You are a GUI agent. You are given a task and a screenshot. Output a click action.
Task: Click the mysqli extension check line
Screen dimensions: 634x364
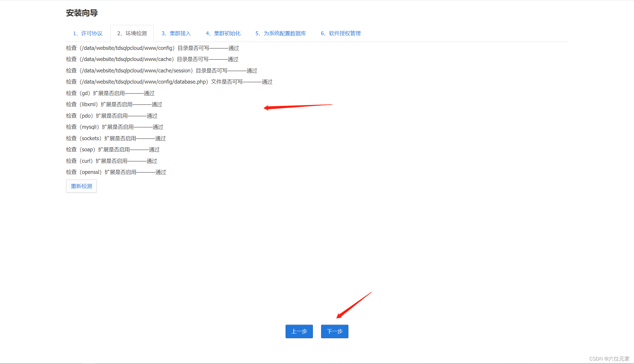[114, 127]
